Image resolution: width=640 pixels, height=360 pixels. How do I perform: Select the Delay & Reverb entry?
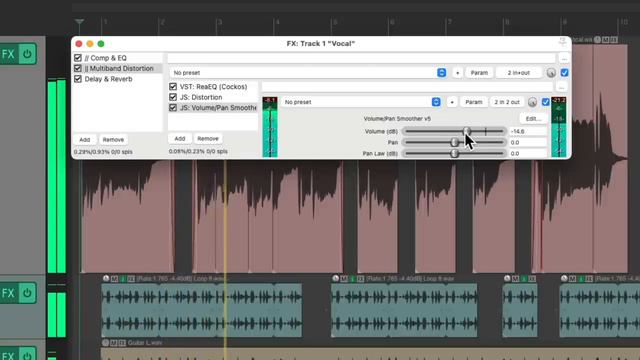(x=109, y=79)
